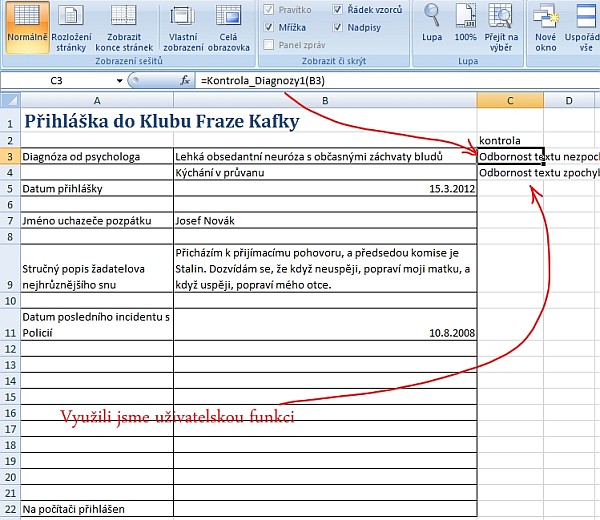Expand the Name Box dropdown arrow
Image resolution: width=600 pixels, height=520 pixels.
(x=120, y=81)
